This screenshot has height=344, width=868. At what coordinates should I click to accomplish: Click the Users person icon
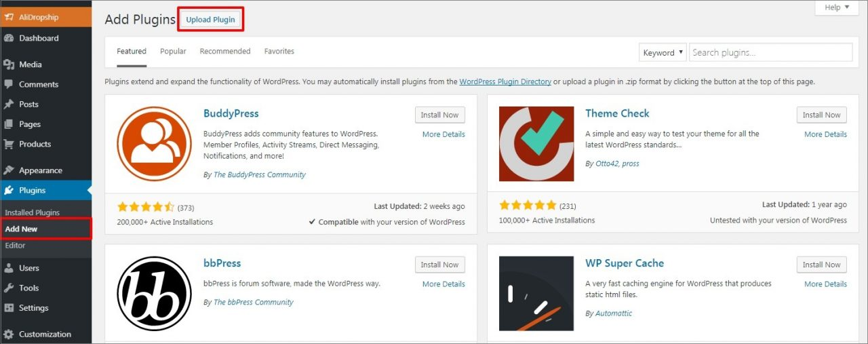(x=9, y=268)
